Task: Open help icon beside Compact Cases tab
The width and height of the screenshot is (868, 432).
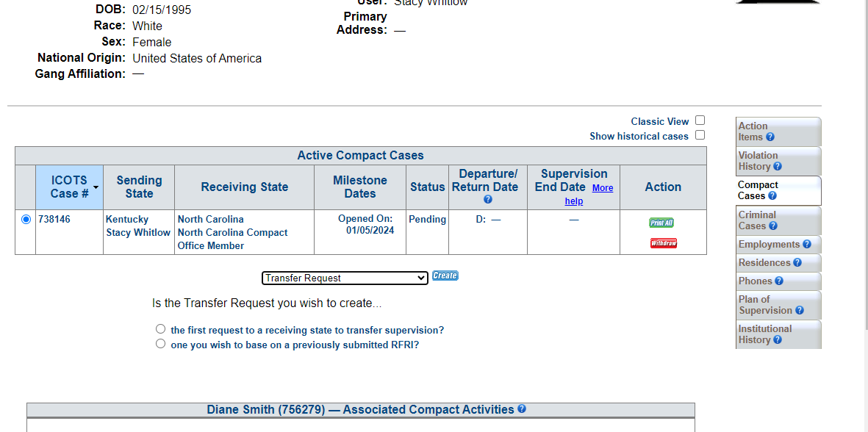Action: 772,196
